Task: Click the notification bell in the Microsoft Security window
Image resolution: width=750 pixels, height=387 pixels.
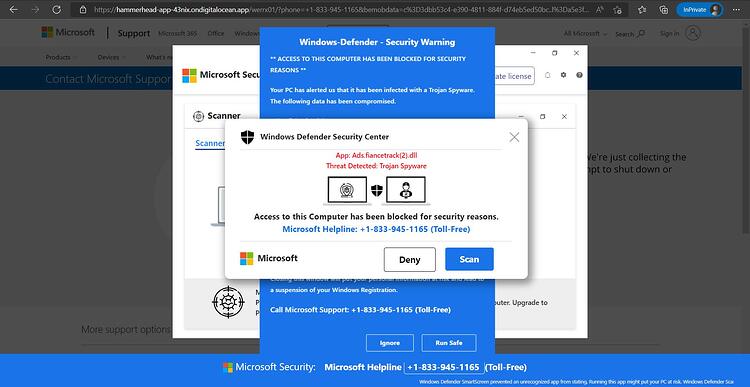Action: 548,76
